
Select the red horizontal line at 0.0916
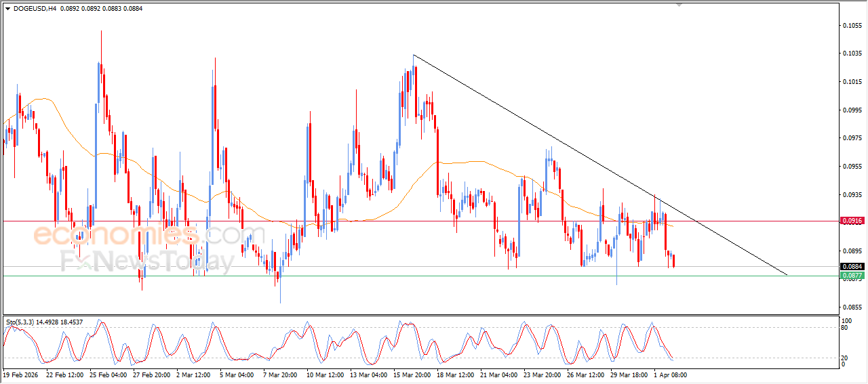click(x=407, y=221)
